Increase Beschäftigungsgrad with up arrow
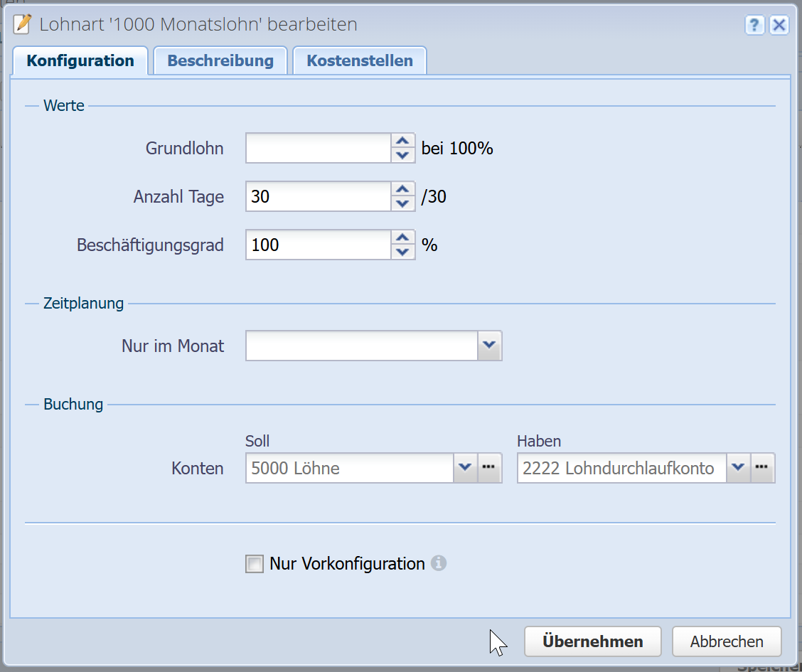Screen dimensions: 802x672 click(x=403, y=238)
